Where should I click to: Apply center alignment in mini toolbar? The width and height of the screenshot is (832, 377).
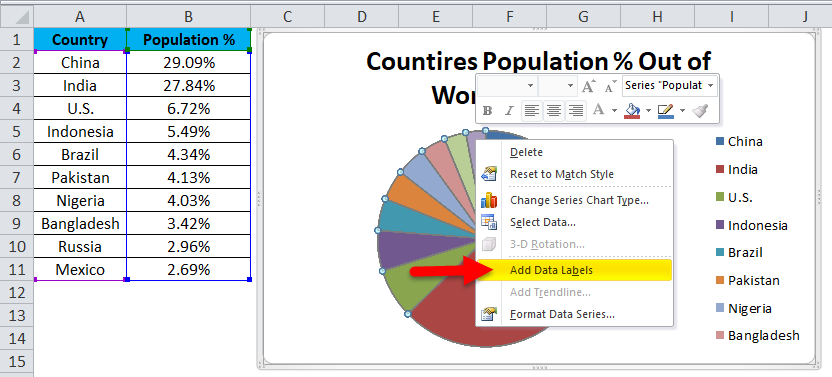[554, 110]
